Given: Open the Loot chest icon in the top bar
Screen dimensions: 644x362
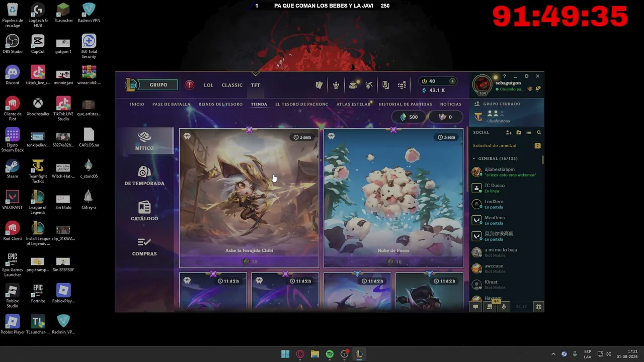Looking at the screenshot, I should click(353, 85).
